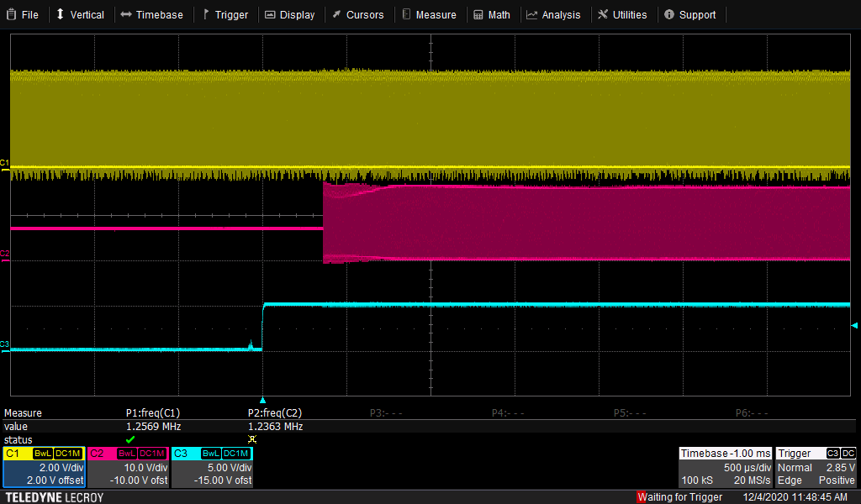The height and width of the screenshot is (504, 861).
Task: Open the C3 channel descriptor box
Action: (x=211, y=467)
